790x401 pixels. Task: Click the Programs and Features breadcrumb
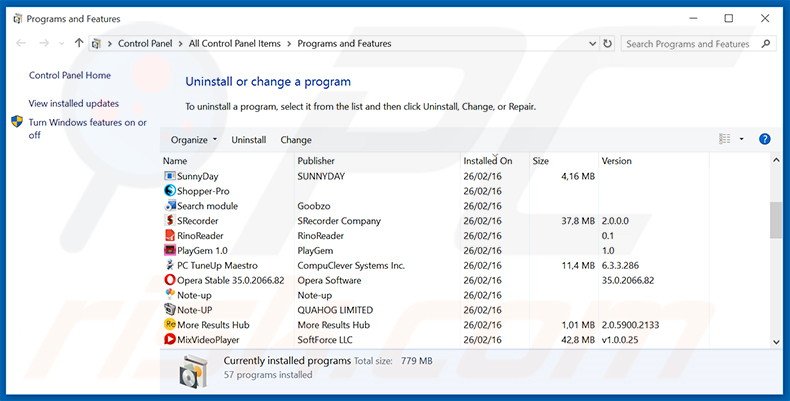tap(344, 44)
